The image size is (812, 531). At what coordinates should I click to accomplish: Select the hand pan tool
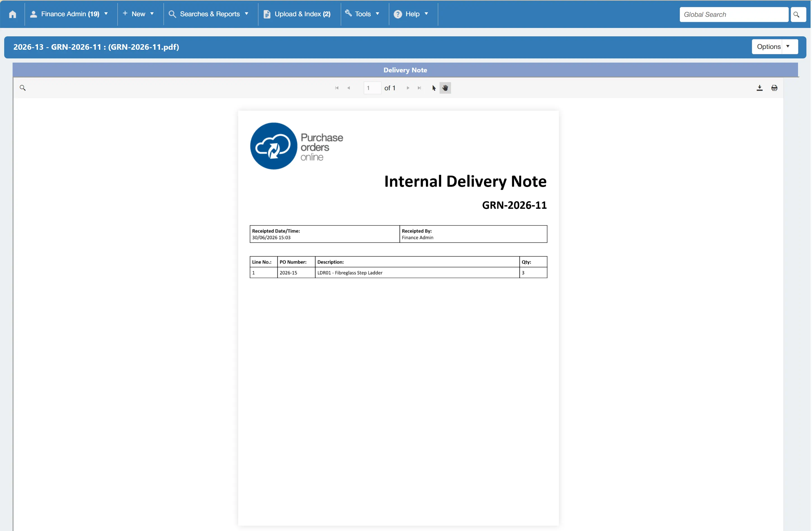(445, 88)
